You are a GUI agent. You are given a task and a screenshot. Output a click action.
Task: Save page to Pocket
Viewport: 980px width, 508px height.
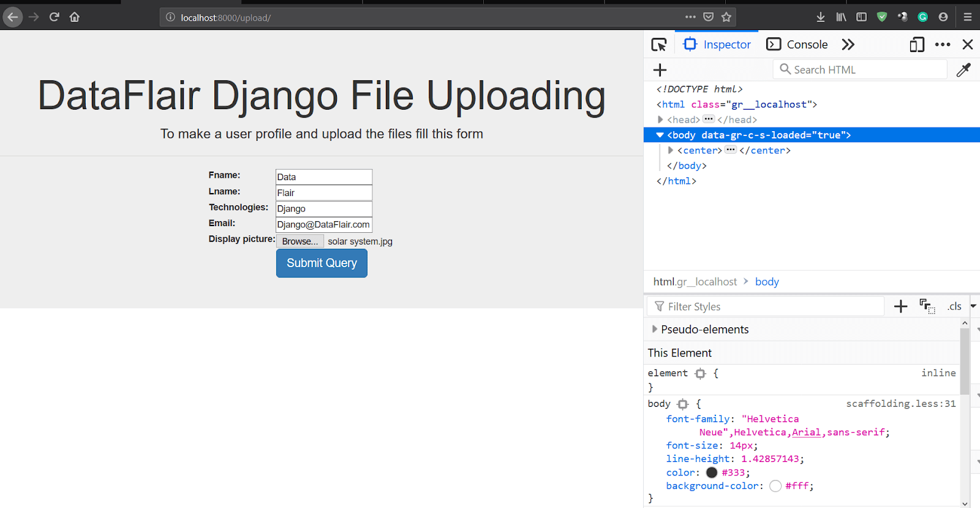[x=708, y=17]
